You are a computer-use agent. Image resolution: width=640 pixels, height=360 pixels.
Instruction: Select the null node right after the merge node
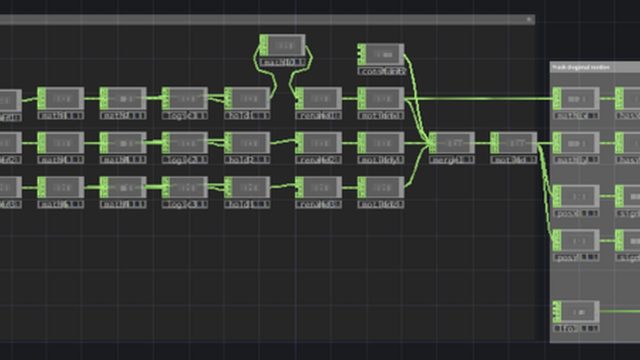pos(513,143)
